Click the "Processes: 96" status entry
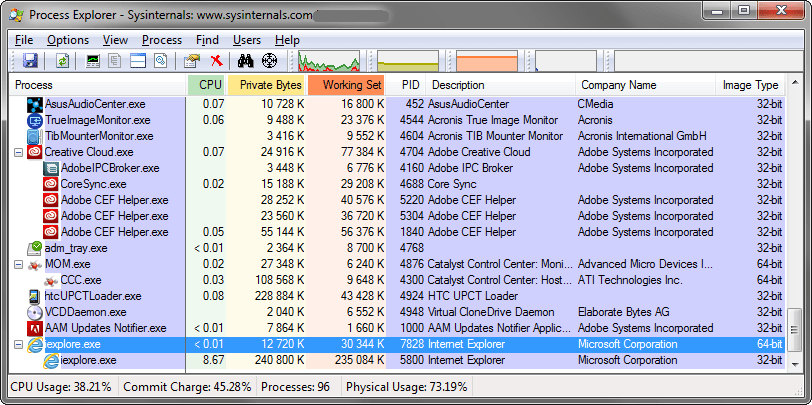Screen dimensions: 812x405 point(296,387)
